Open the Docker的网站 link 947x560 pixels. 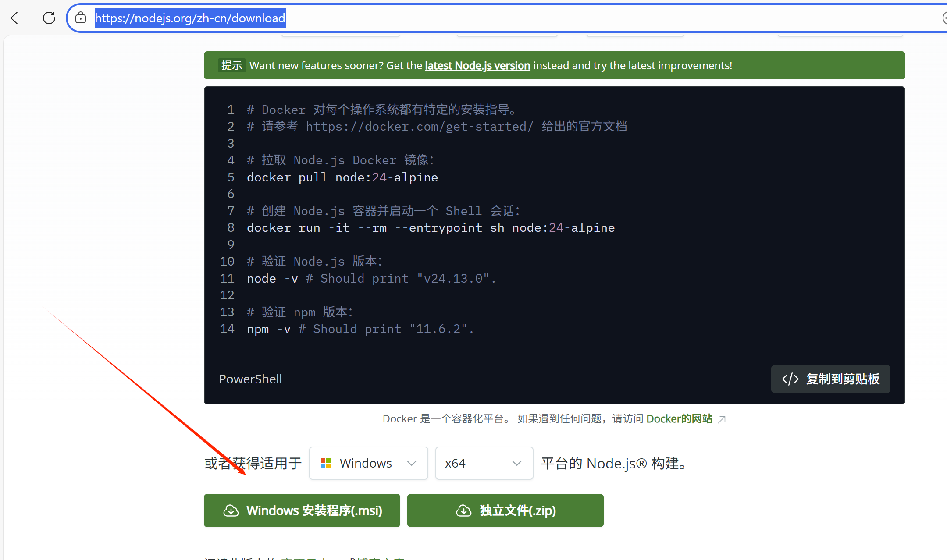pos(680,419)
